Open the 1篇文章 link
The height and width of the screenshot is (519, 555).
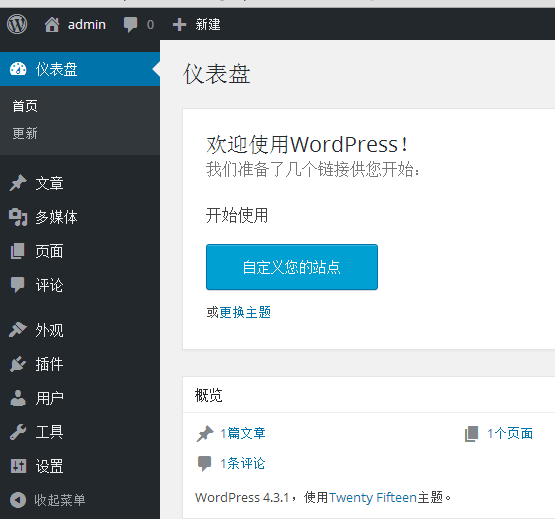[x=243, y=433]
